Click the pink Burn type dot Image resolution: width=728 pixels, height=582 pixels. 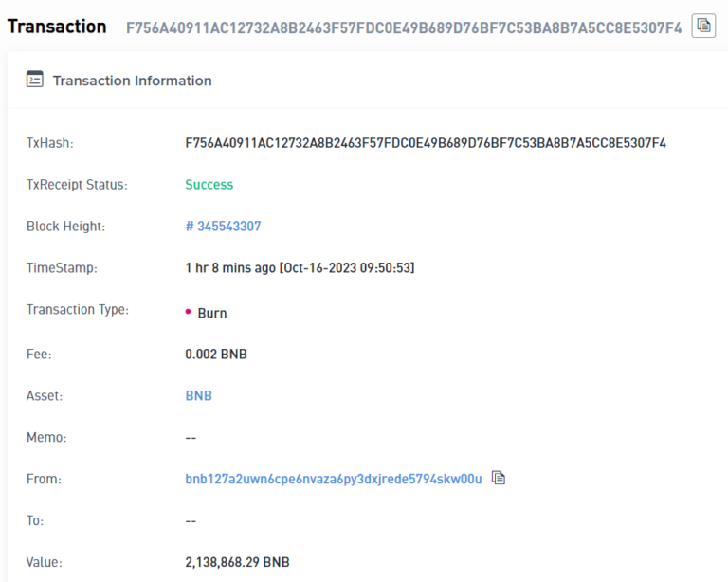coord(189,312)
